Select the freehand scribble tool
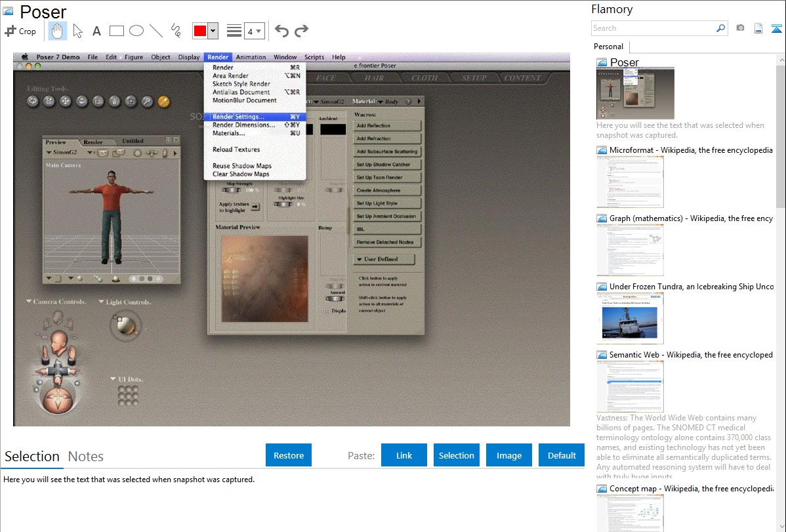Screen dimensions: 786x532 point(176,31)
